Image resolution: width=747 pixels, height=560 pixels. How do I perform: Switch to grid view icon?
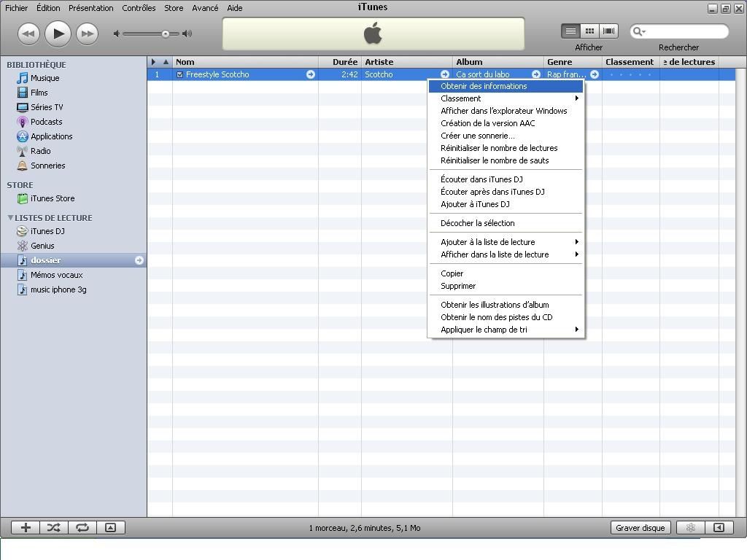(x=589, y=31)
